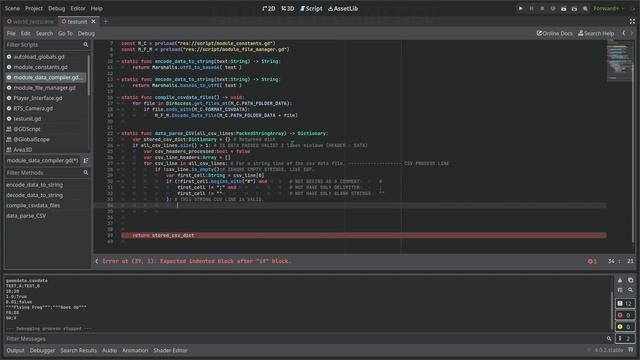The width and height of the screenshot is (640, 360).
Task: Open autoload_globals.gd script
Action: point(39,57)
